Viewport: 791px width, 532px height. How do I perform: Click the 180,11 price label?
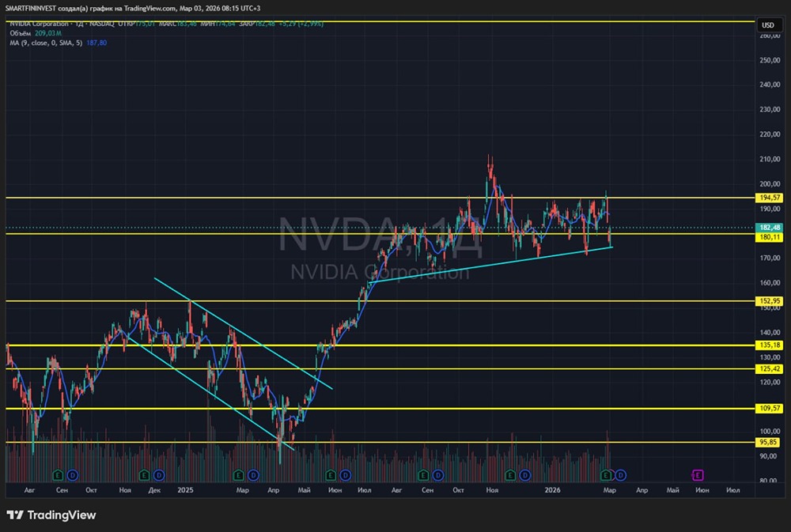(x=769, y=237)
